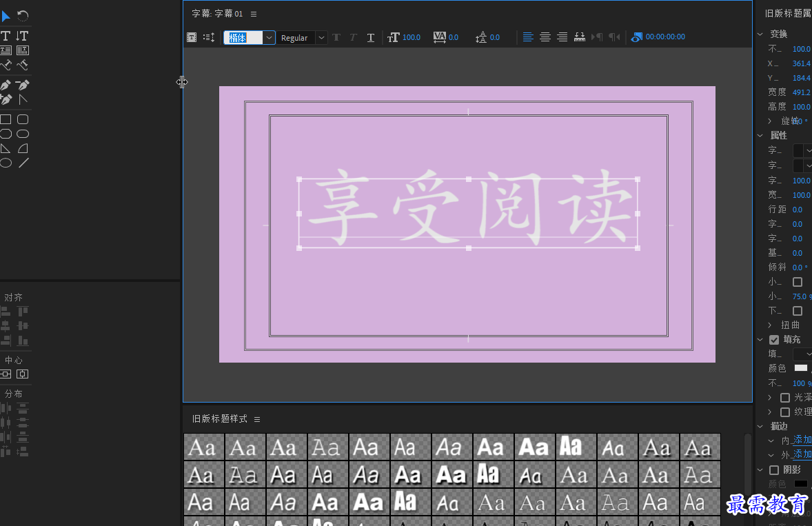Open the fill type dropdown
The height and width of the screenshot is (526, 812).
[x=802, y=354]
